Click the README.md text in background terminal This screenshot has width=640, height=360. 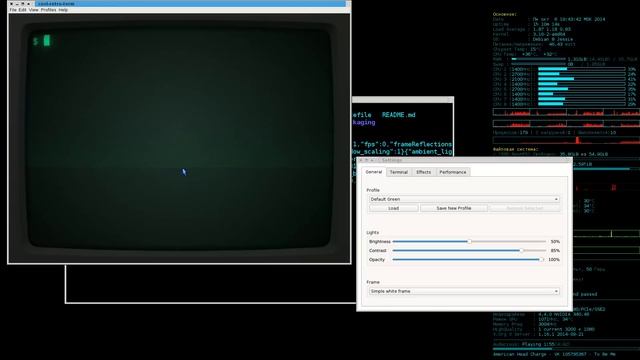398,115
